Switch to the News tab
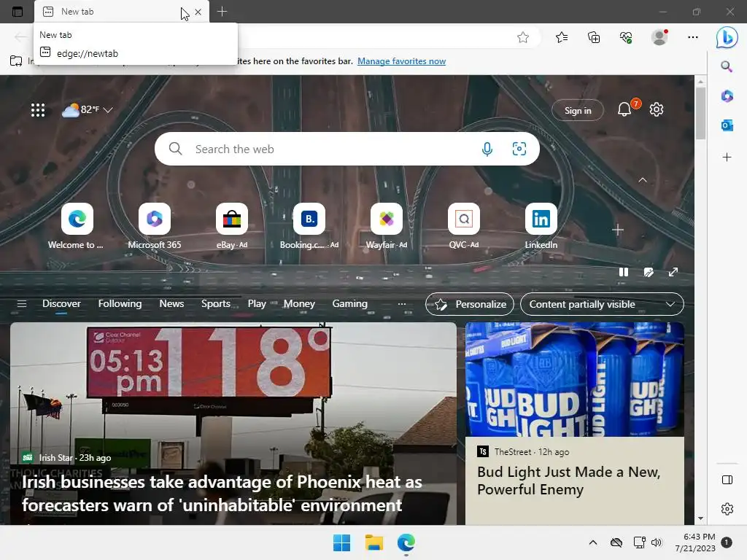The height and width of the screenshot is (560, 747). click(x=171, y=304)
